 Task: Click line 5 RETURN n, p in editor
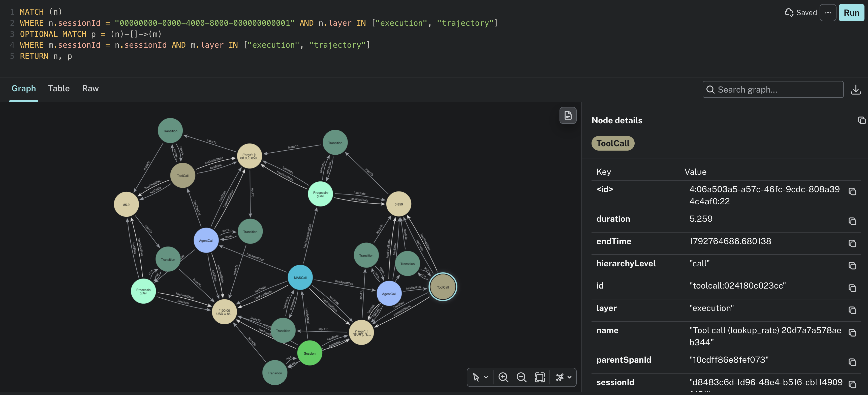point(46,56)
